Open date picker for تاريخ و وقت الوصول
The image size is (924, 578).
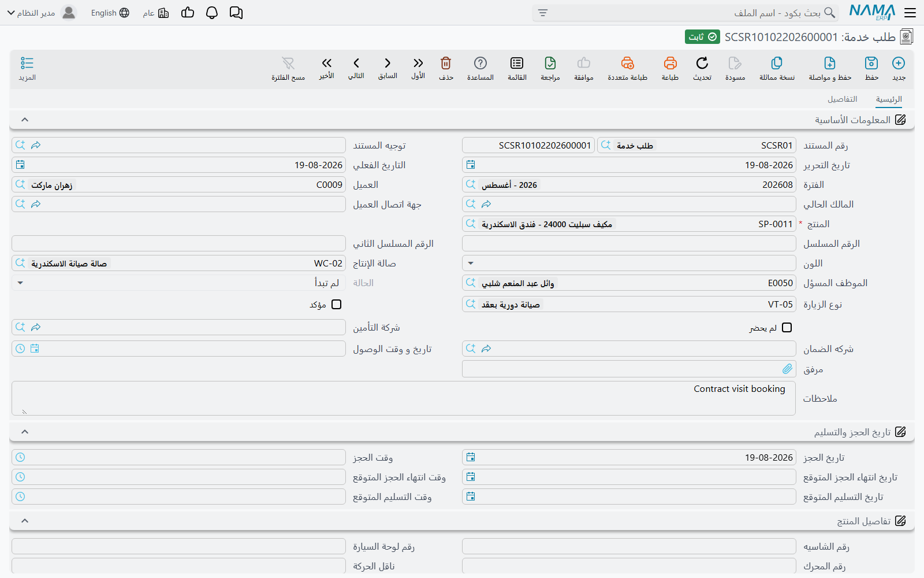[35, 349]
